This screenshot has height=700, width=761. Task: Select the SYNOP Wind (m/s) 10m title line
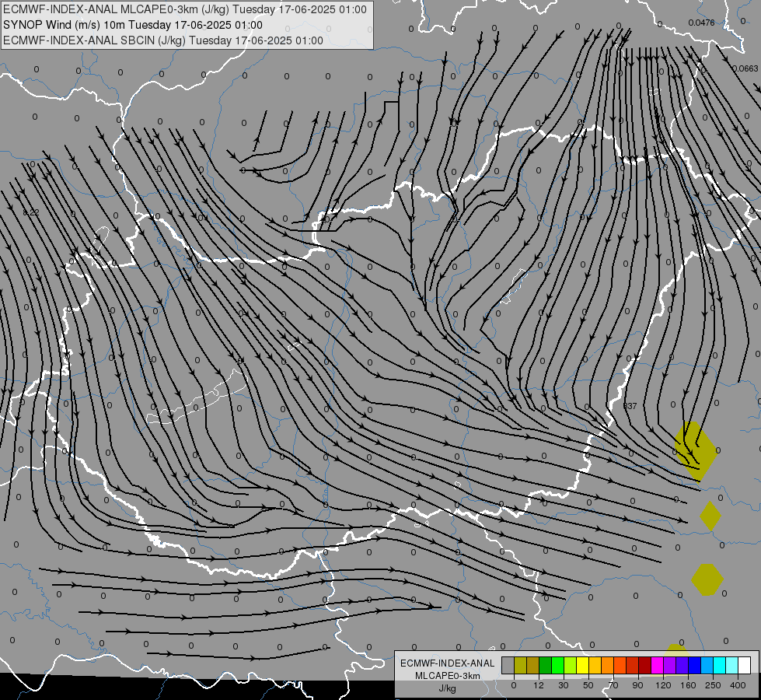click(x=132, y=25)
